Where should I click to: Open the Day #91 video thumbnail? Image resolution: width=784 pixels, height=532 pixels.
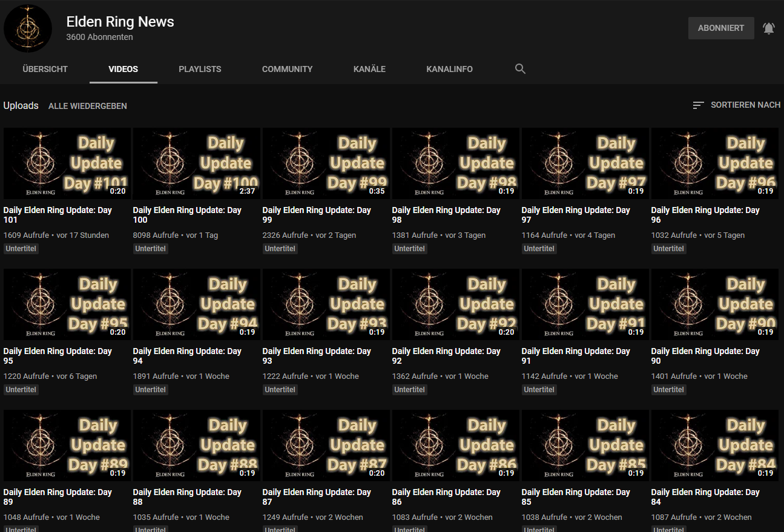585,304
